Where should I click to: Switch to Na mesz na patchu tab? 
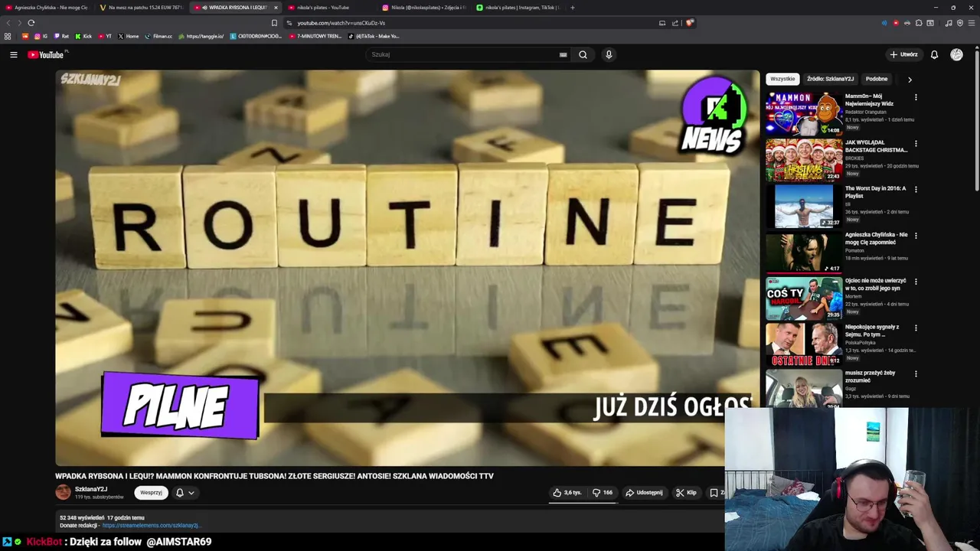pyautogui.click(x=142, y=8)
